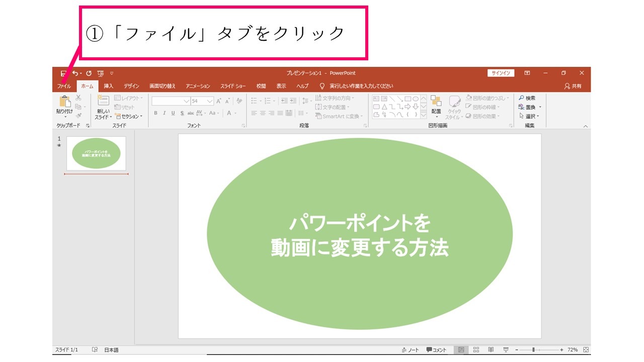This screenshot has height=362, width=644.
Task: Expand the shapes gallery More arrow
Action: [x=424, y=115]
